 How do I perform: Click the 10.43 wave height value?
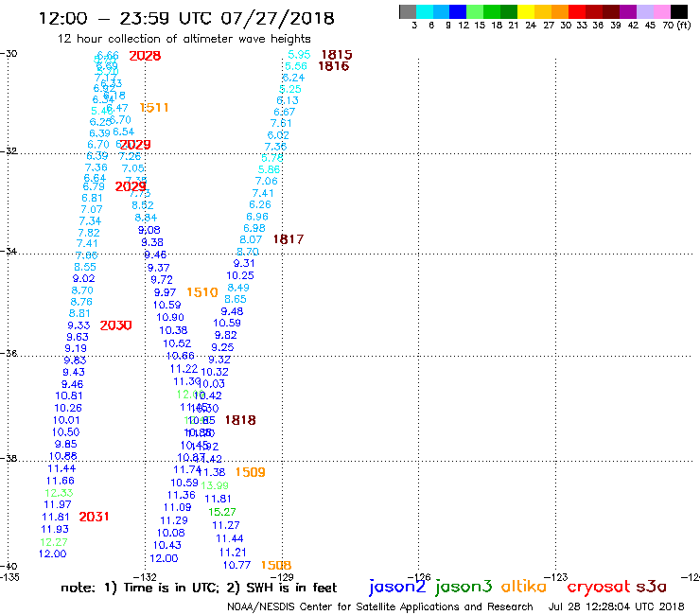pos(167,545)
